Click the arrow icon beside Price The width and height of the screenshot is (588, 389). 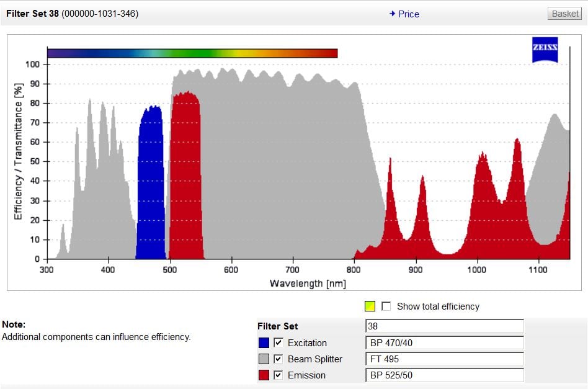pos(392,14)
